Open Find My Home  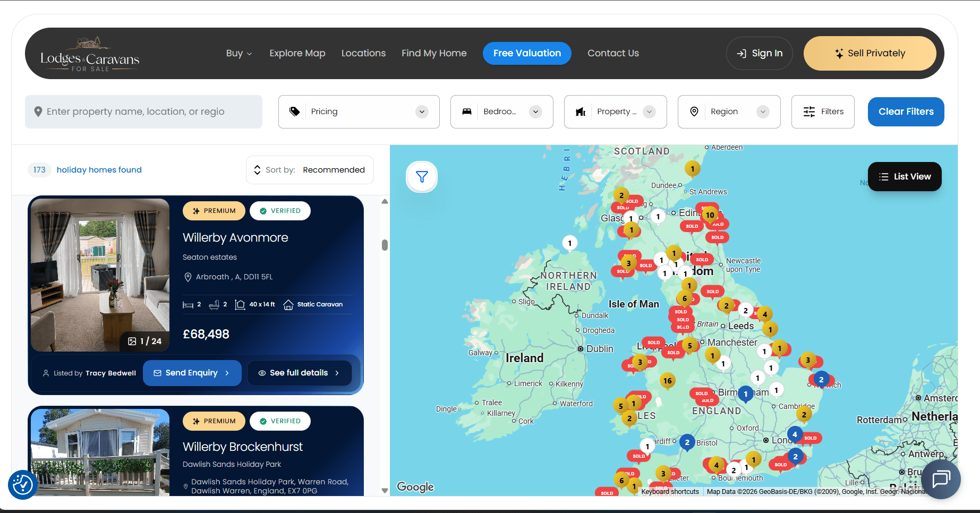click(x=434, y=53)
